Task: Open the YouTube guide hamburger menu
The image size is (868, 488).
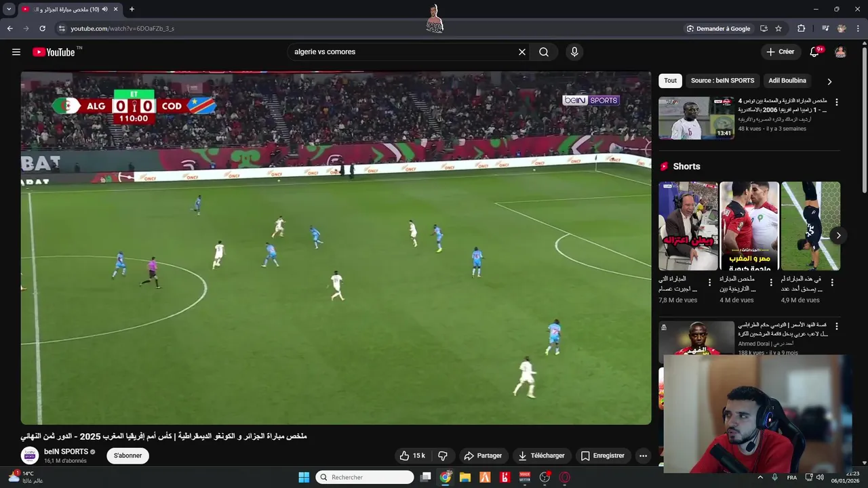Action: [16, 52]
